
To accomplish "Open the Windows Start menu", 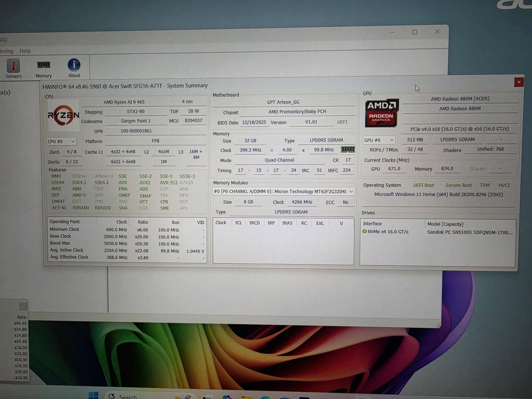I will pyautogui.click(x=93, y=395).
